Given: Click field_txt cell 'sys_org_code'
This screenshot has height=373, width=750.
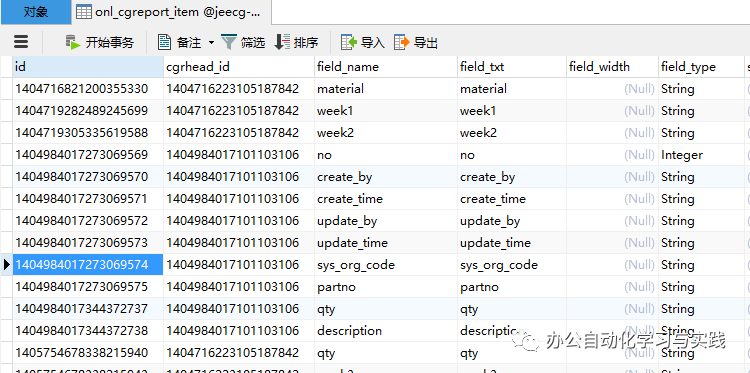Looking at the screenshot, I should [x=512, y=265].
